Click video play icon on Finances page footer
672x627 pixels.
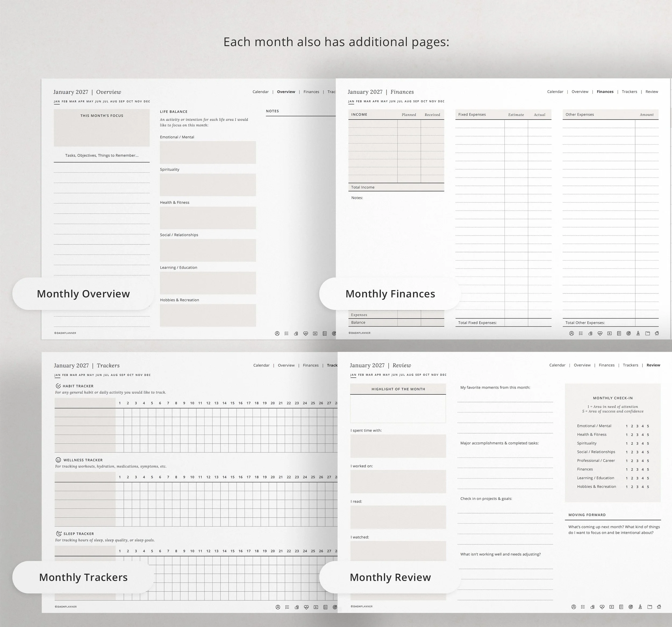pyautogui.click(x=609, y=333)
